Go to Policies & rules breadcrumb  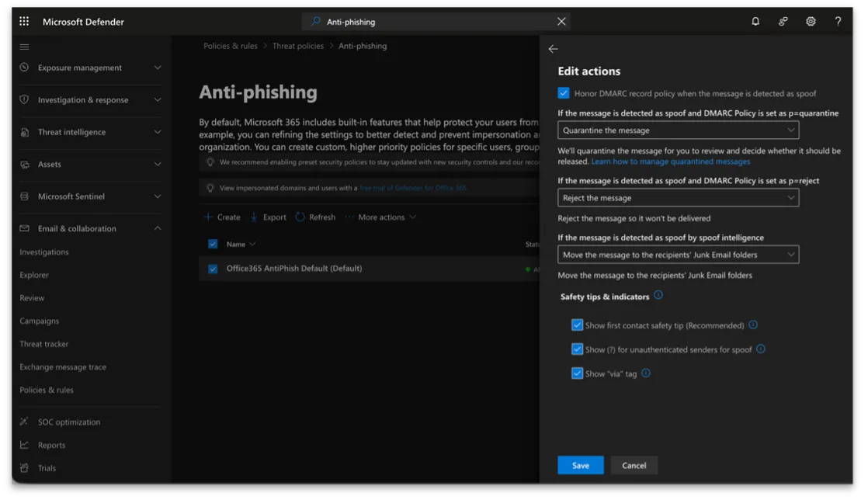point(231,46)
